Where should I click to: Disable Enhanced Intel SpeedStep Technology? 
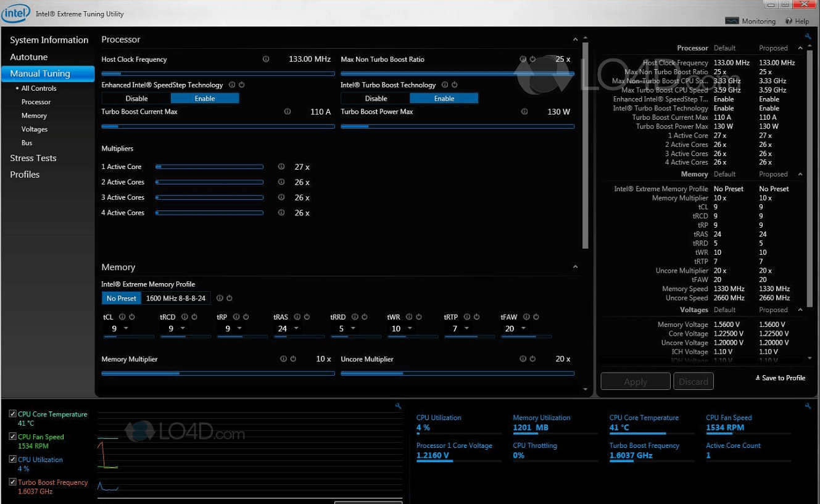pos(137,98)
